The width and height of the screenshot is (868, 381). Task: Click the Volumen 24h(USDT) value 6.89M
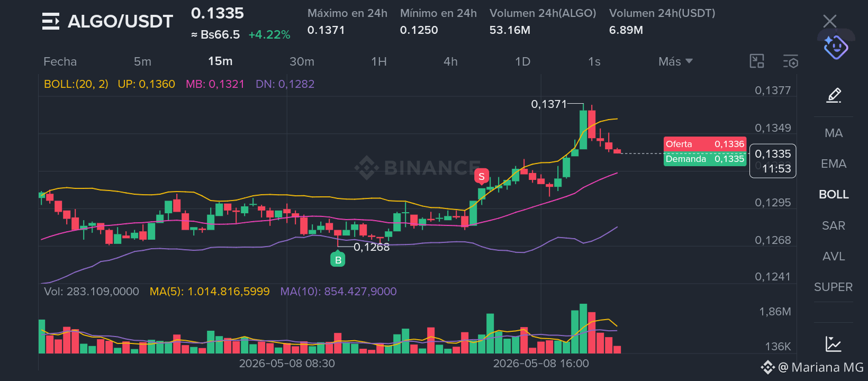pyautogui.click(x=626, y=30)
